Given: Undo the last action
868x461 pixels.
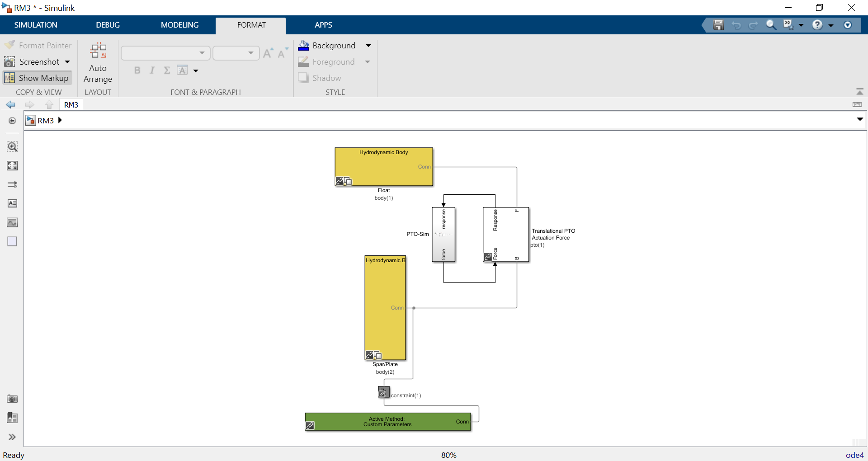Looking at the screenshot, I should [x=736, y=25].
